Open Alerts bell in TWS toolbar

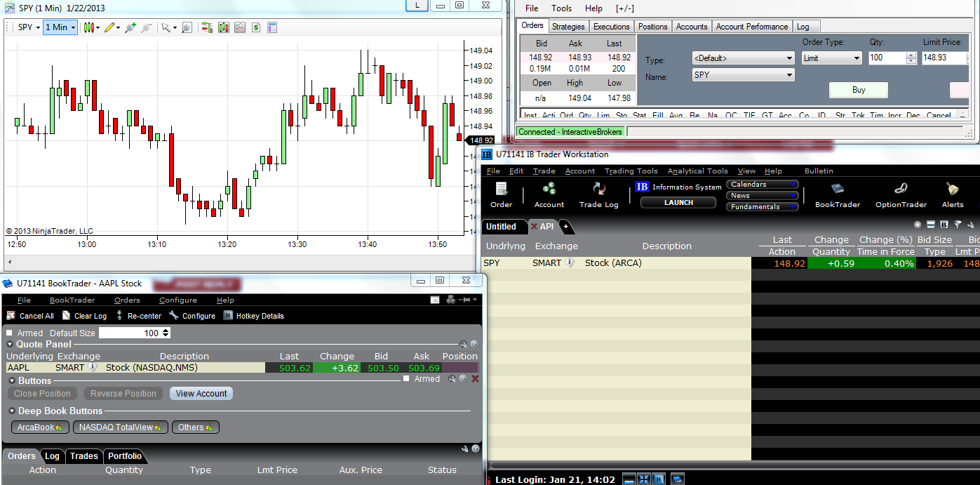click(x=953, y=195)
